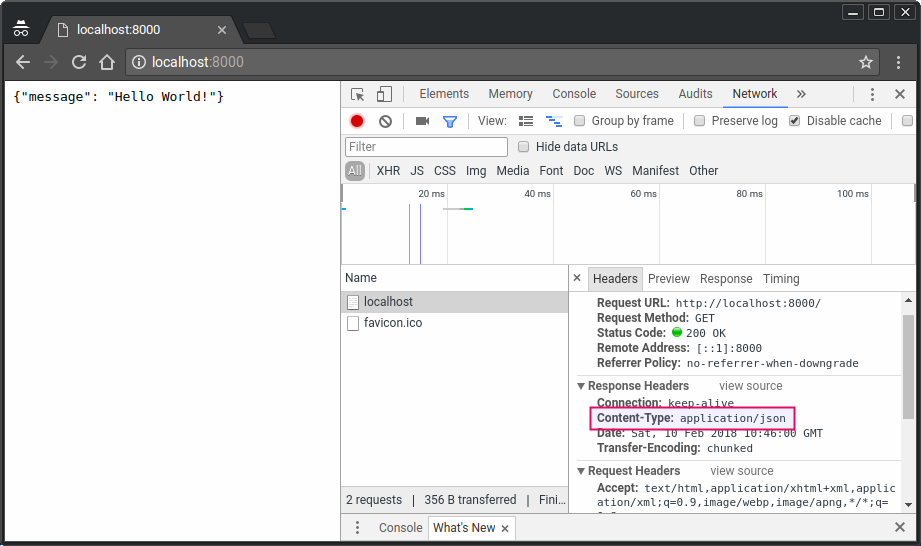The height and width of the screenshot is (546, 921).
Task: Select the favicon.ico request row
Action: 455,323
